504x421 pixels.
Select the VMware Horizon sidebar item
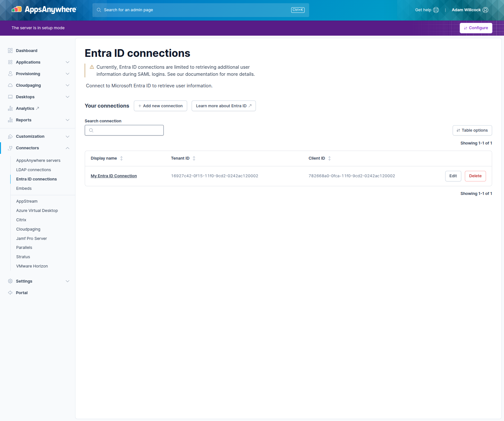tap(32, 266)
